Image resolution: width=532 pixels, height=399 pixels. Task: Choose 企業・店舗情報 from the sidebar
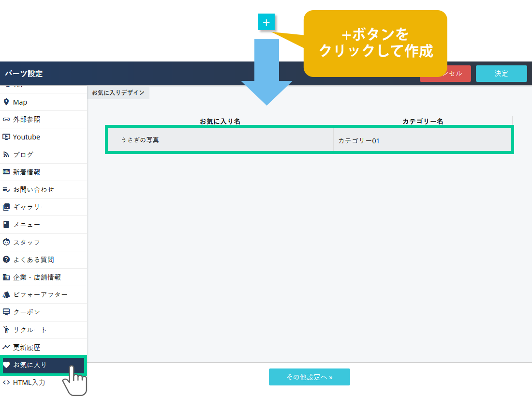pos(37,277)
